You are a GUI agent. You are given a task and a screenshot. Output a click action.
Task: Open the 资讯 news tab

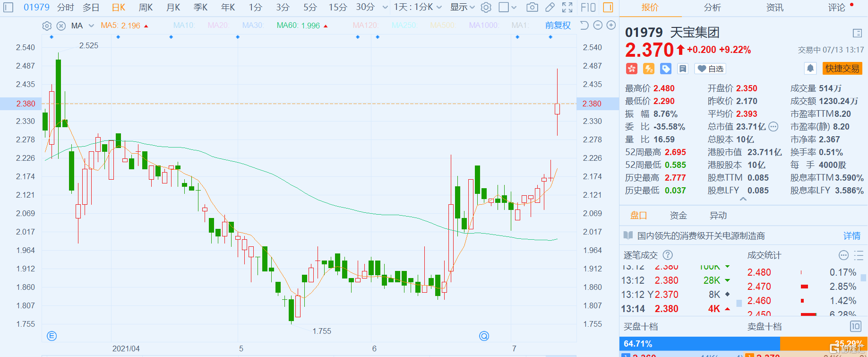point(775,8)
